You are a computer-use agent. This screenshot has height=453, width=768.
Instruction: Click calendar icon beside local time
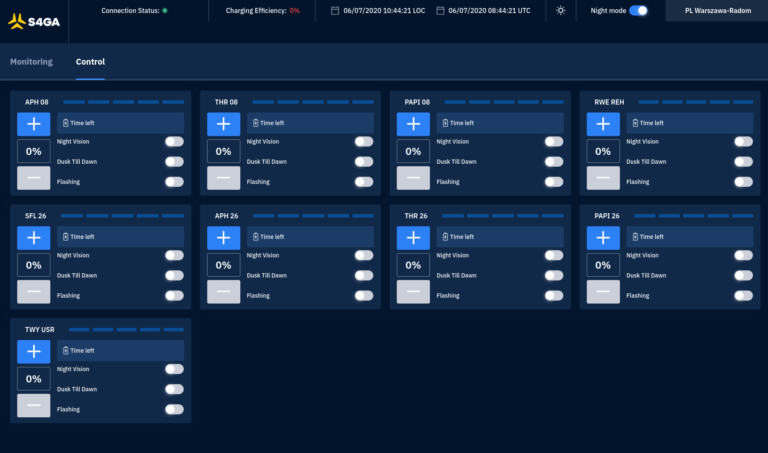335,10
